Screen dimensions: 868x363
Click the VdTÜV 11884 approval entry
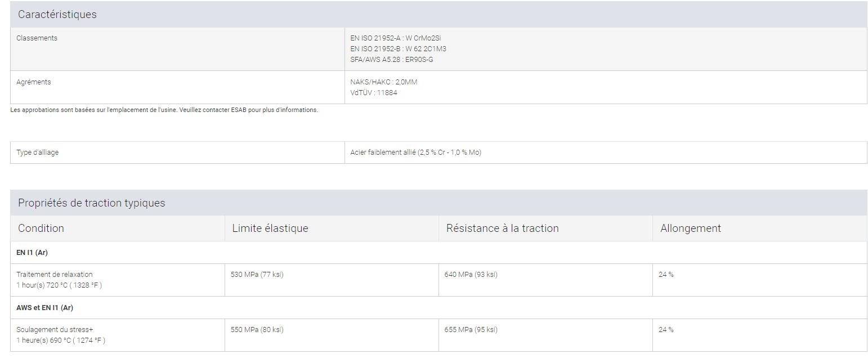tap(373, 93)
